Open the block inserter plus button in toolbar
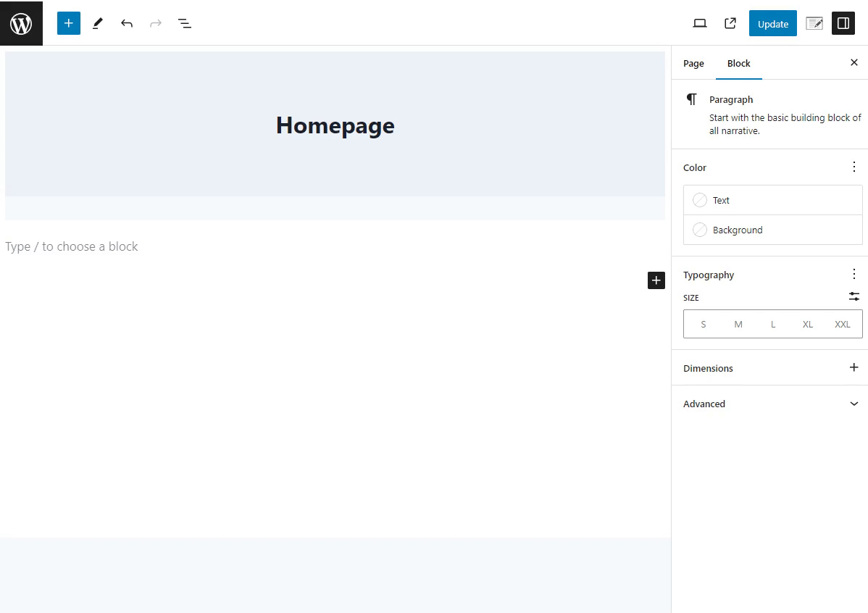Screen dimensions: 868x613 [69, 23]
